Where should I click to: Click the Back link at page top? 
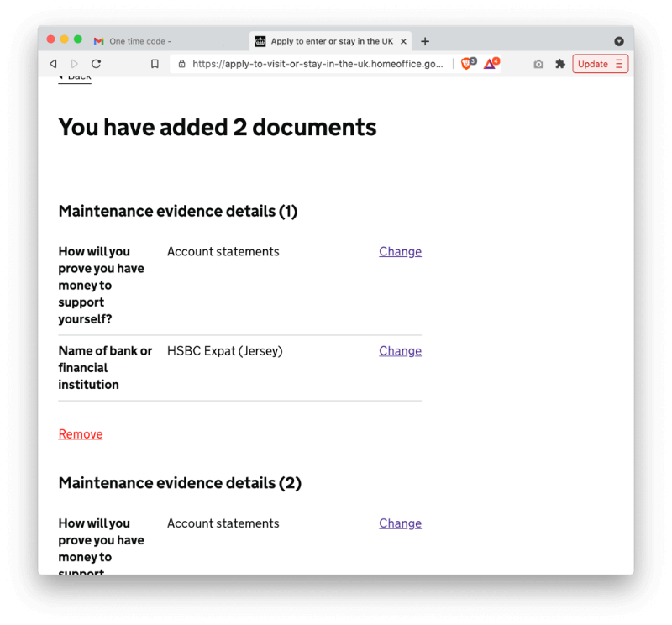pos(75,77)
